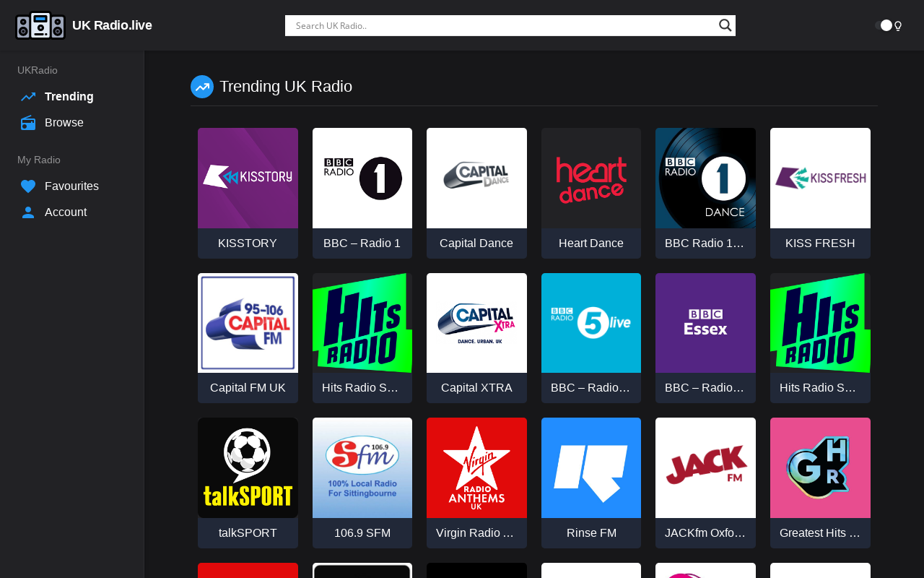924x578 pixels.
Task: Open the Greatest Hits Radio logo
Action: click(820, 467)
